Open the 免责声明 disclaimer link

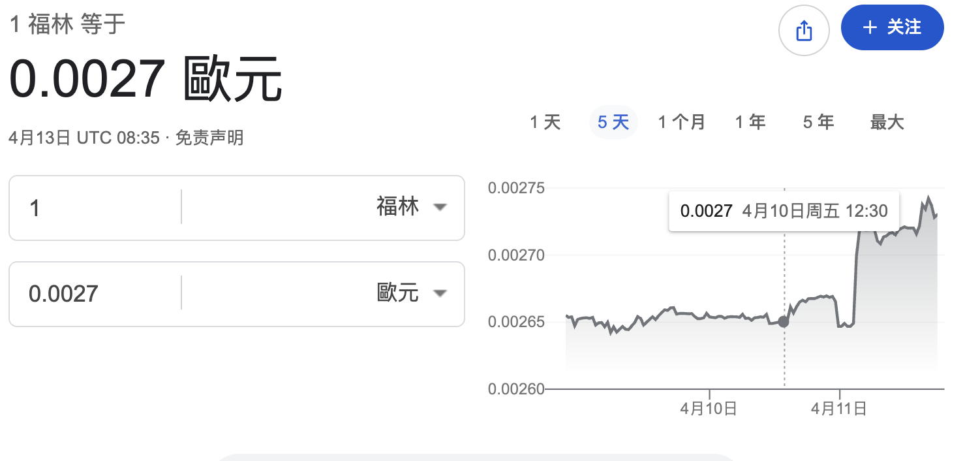point(209,138)
